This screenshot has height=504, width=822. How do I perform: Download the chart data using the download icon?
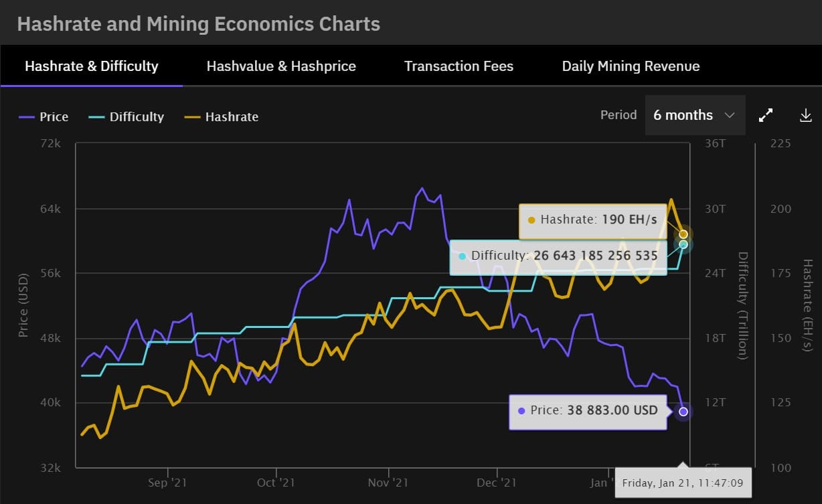pyautogui.click(x=806, y=115)
